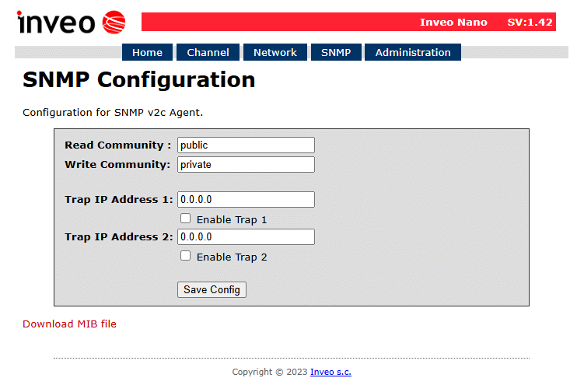Download the MIB file
Image resolution: width=584 pixels, height=392 pixels.
(69, 324)
